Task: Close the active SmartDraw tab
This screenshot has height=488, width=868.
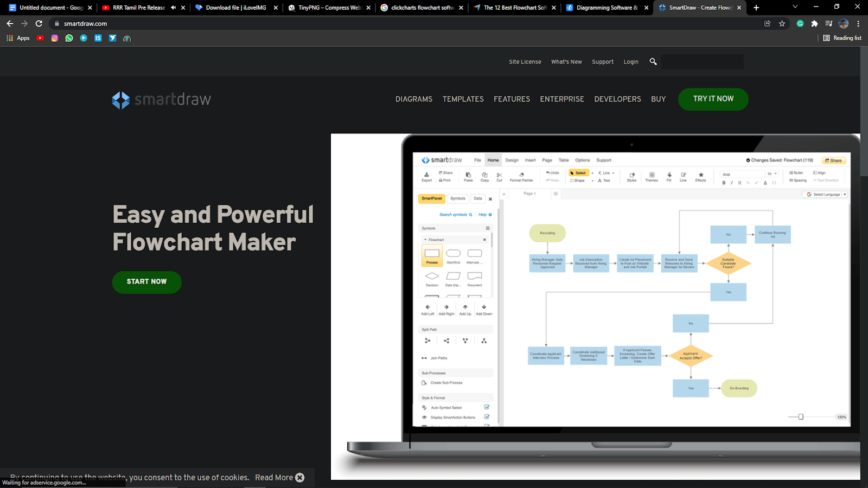Action: tap(739, 8)
